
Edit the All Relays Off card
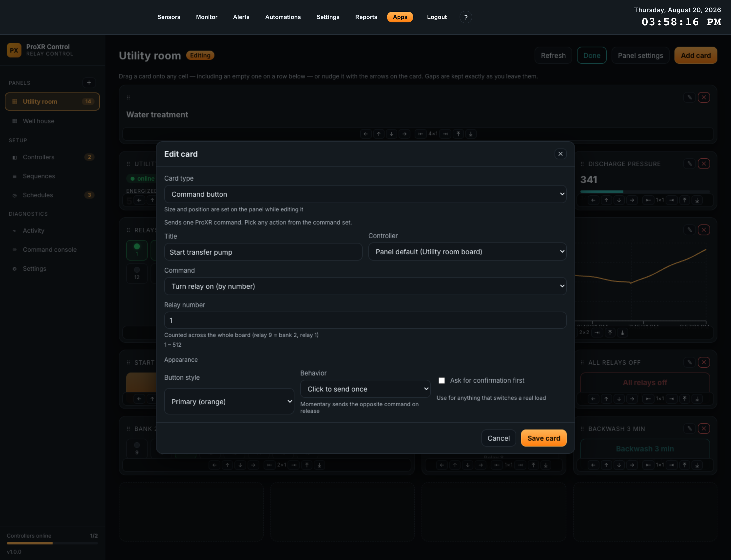[689, 362]
